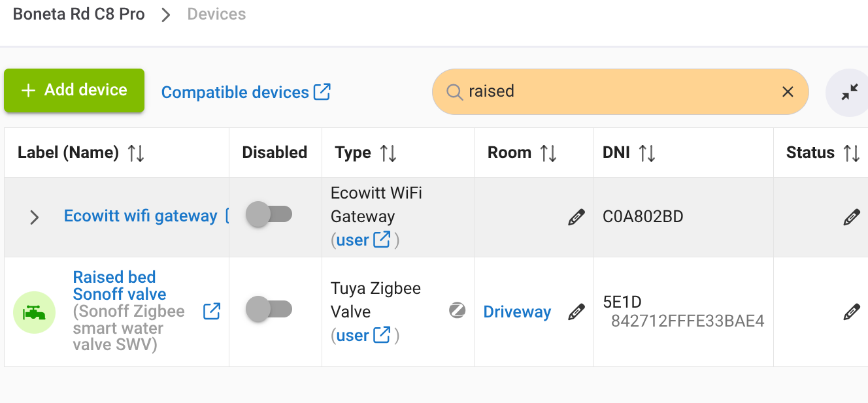Viewport: 868px width, 403px height.
Task: Toggle Disabled switch for Ecowitt wifi gateway
Action: pyautogui.click(x=269, y=214)
